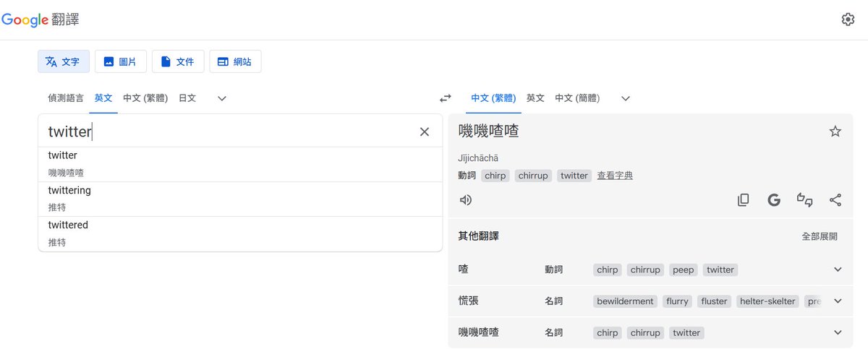868x349 pixels.
Task: Search translation on Google with G icon
Action: (x=774, y=200)
